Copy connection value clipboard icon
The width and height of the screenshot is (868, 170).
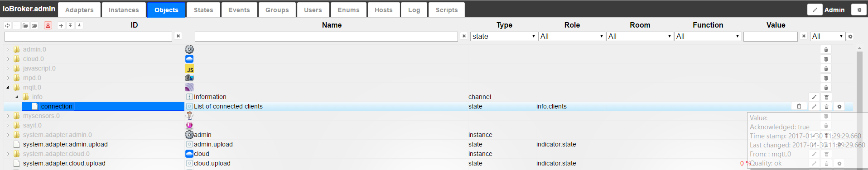[799, 107]
